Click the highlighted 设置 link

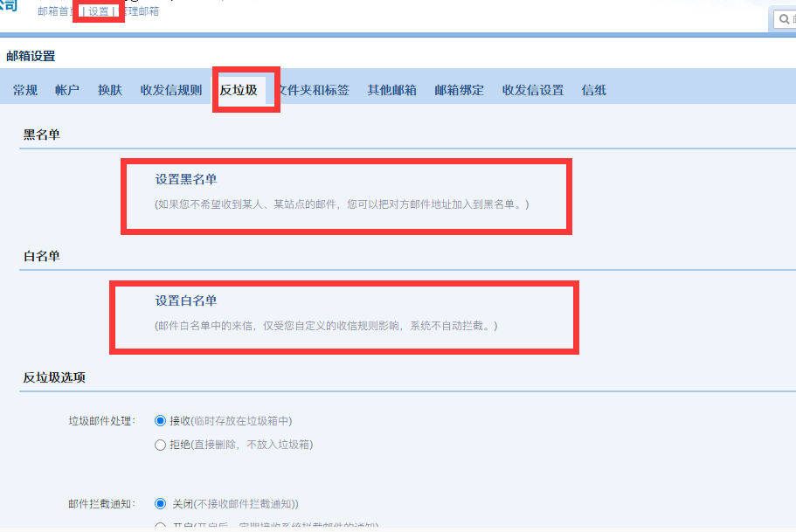coord(100,12)
